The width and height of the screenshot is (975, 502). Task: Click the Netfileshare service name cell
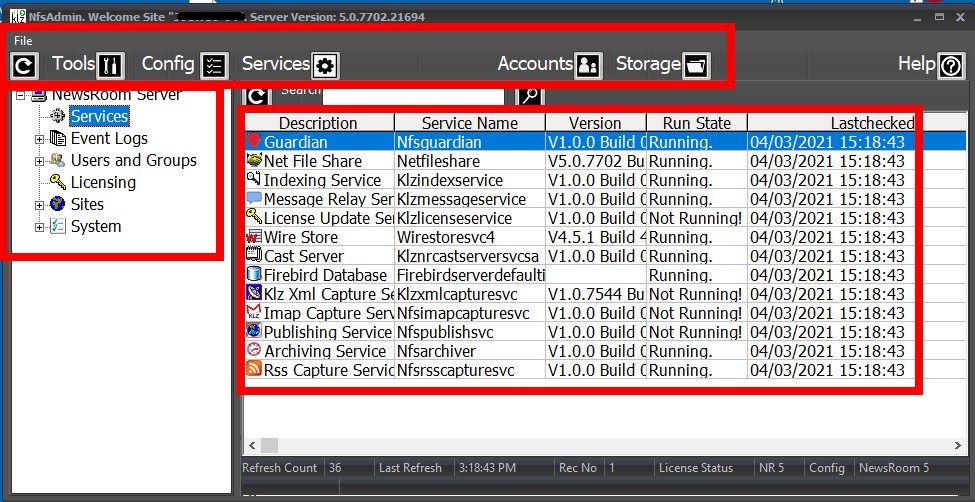pos(470,161)
